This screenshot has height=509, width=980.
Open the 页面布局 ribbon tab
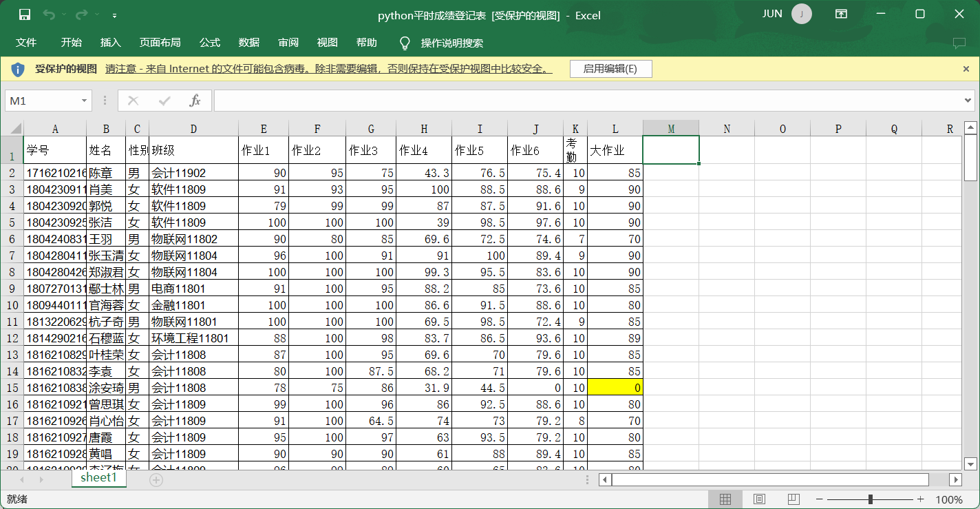[160, 43]
